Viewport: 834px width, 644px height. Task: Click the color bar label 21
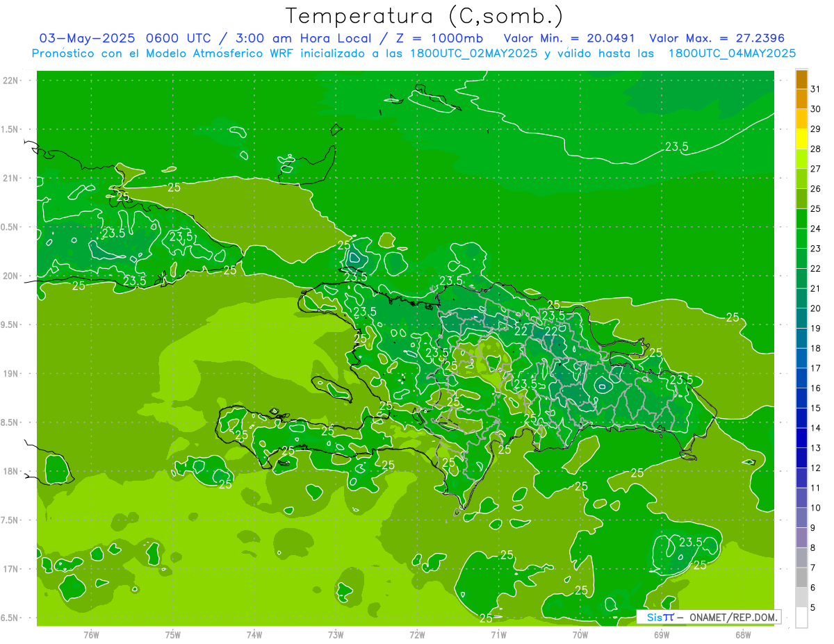[816, 288]
